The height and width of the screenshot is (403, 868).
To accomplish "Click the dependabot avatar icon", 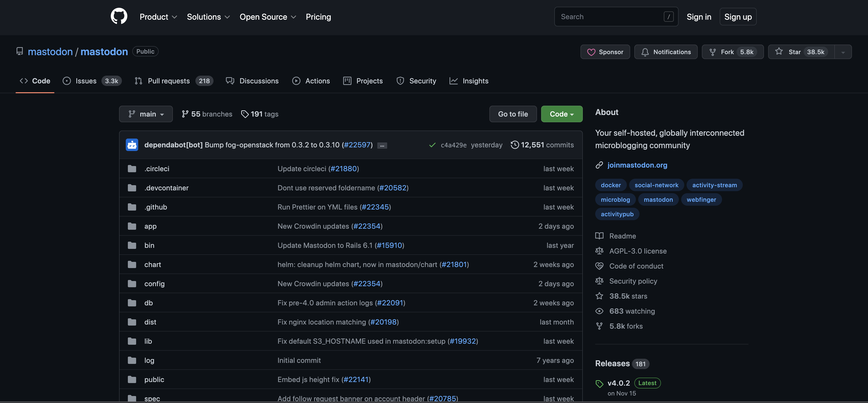I will click(x=132, y=145).
